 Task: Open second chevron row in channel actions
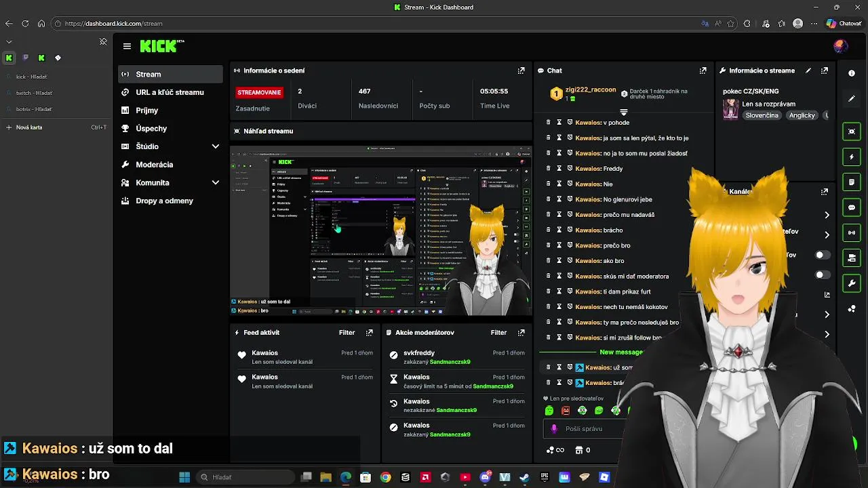pyautogui.click(x=827, y=235)
